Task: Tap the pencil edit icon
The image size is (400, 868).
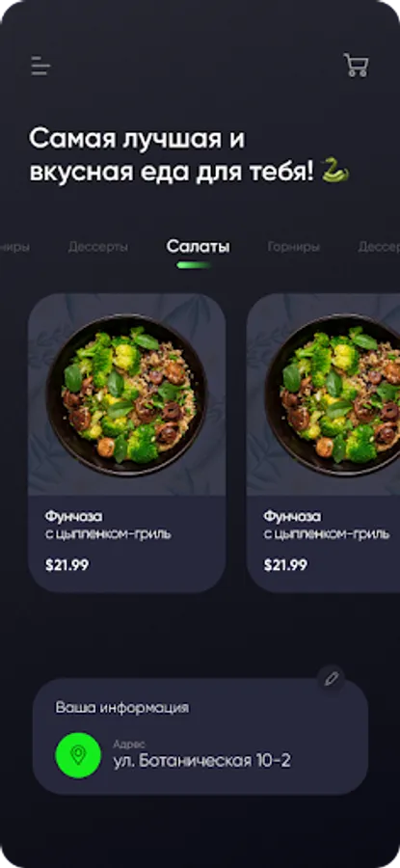Action: coord(332,679)
